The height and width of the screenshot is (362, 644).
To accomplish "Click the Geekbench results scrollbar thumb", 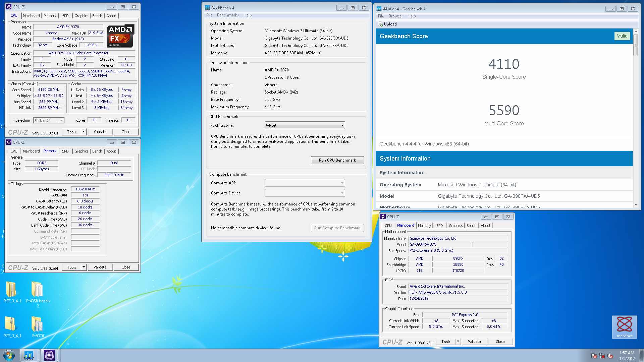I will (636, 45).
